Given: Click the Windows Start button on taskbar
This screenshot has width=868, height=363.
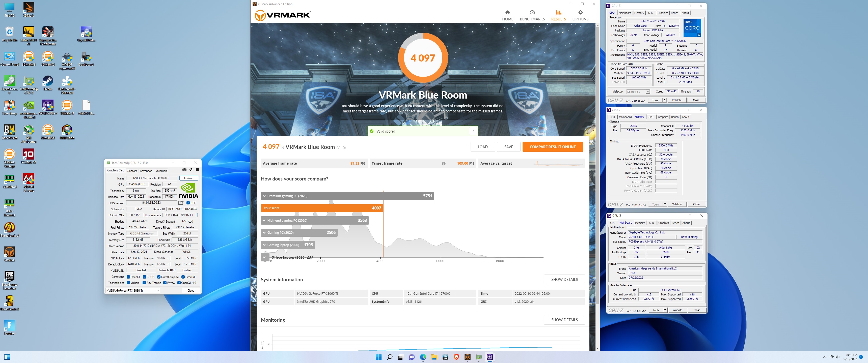Looking at the screenshot, I should tap(378, 357).
